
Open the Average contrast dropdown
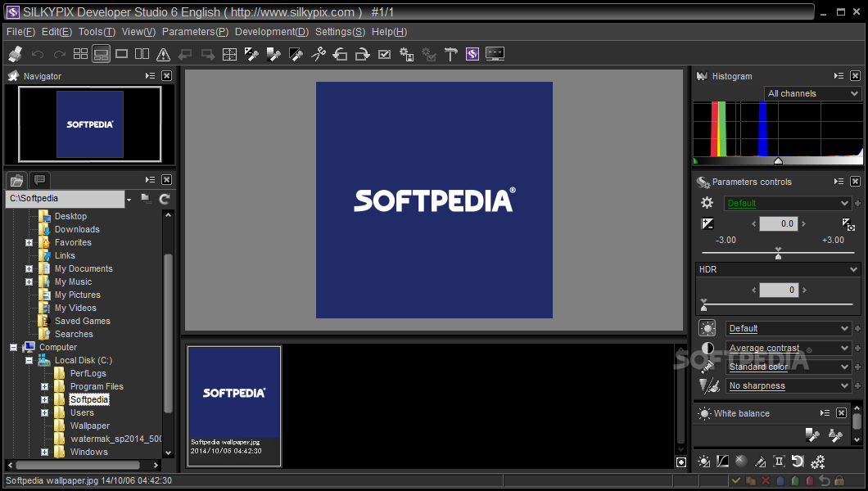pyautogui.click(x=788, y=348)
